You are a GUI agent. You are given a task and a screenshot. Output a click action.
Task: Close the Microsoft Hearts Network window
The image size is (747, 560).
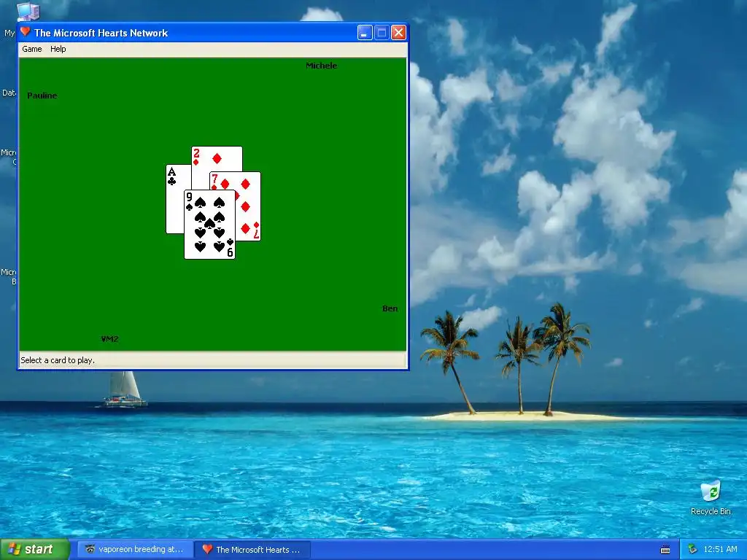(x=398, y=33)
